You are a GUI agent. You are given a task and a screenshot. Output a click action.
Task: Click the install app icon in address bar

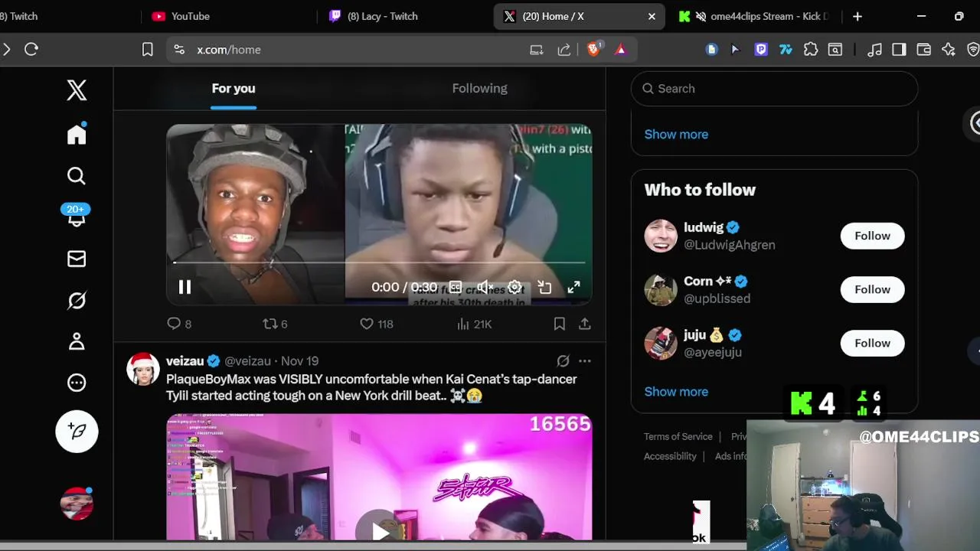click(x=537, y=50)
